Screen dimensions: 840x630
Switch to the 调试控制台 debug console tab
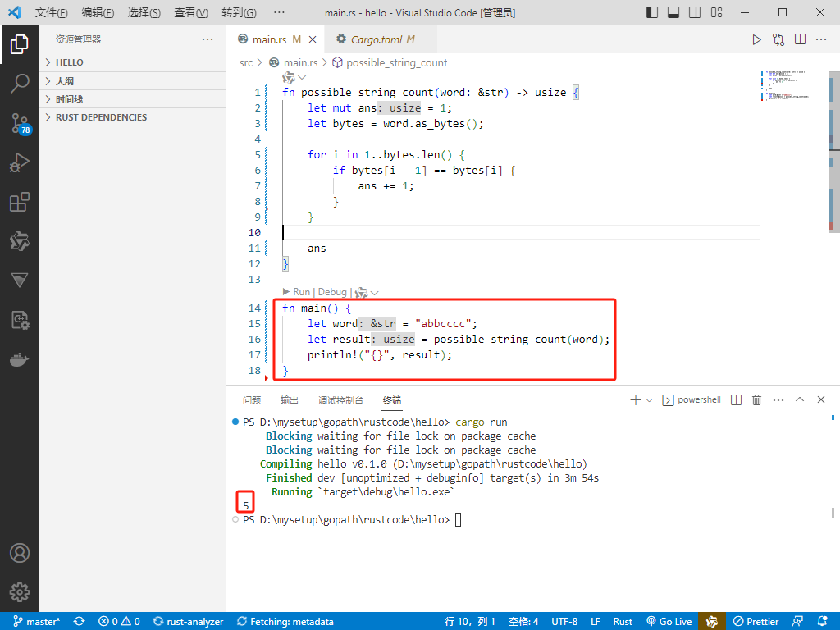[340, 400]
